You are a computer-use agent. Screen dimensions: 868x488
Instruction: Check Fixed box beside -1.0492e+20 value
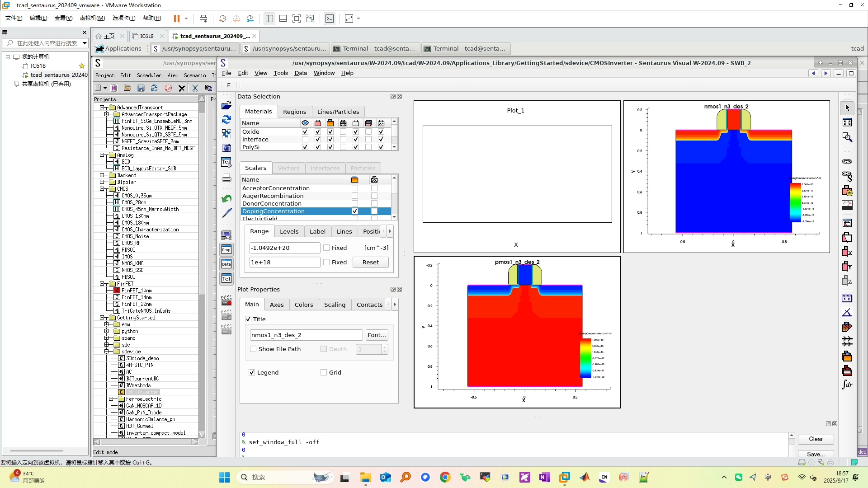click(326, 248)
